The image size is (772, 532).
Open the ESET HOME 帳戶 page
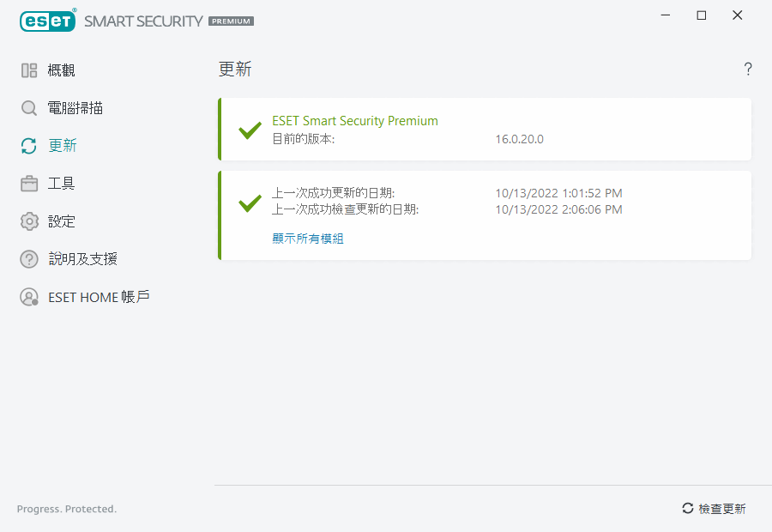click(99, 297)
